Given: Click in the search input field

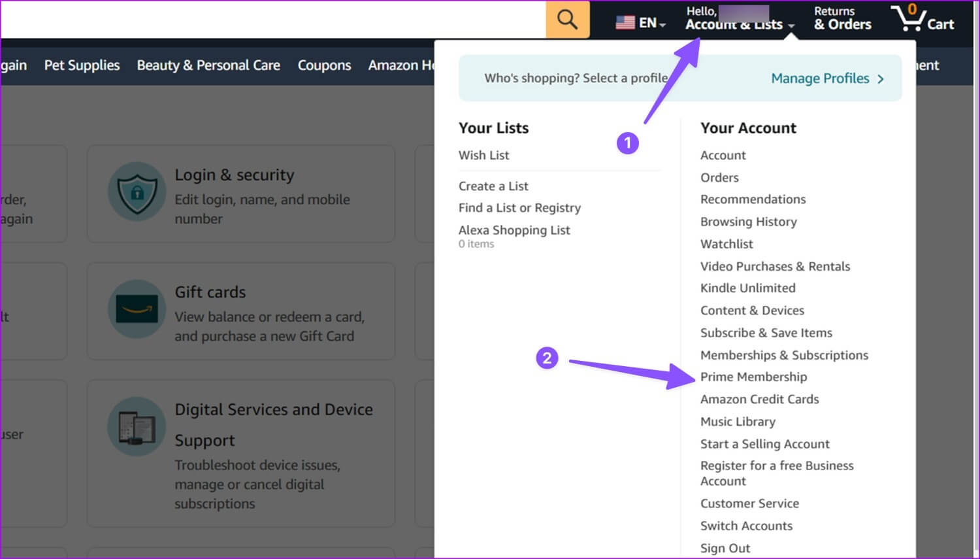Looking at the screenshot, I should tap(273, 19).
